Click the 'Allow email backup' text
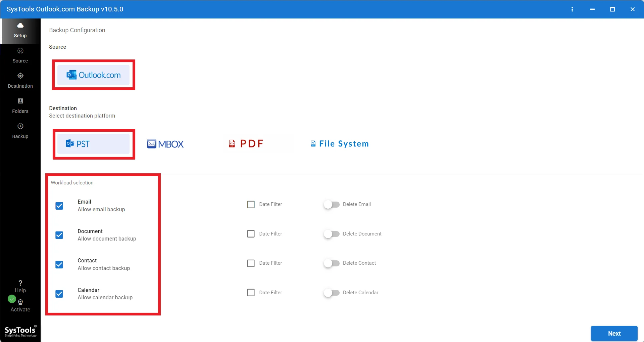The width and height of the screenshot is (644, 342). 101,209
